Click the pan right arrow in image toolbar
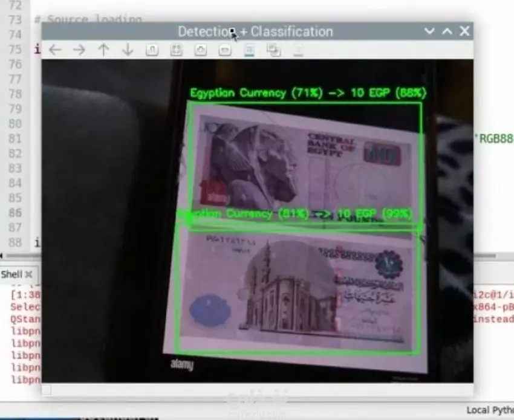 [x=79, y=50]
